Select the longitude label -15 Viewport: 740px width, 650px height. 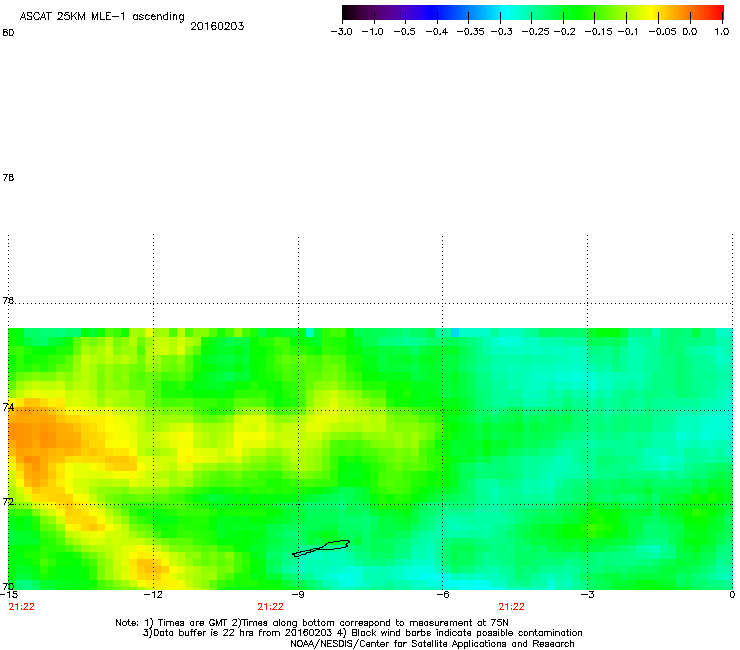pos(9,595)
